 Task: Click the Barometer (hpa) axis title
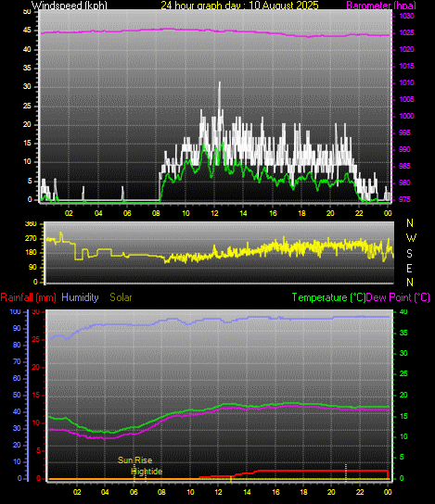[x=381, y=6]
